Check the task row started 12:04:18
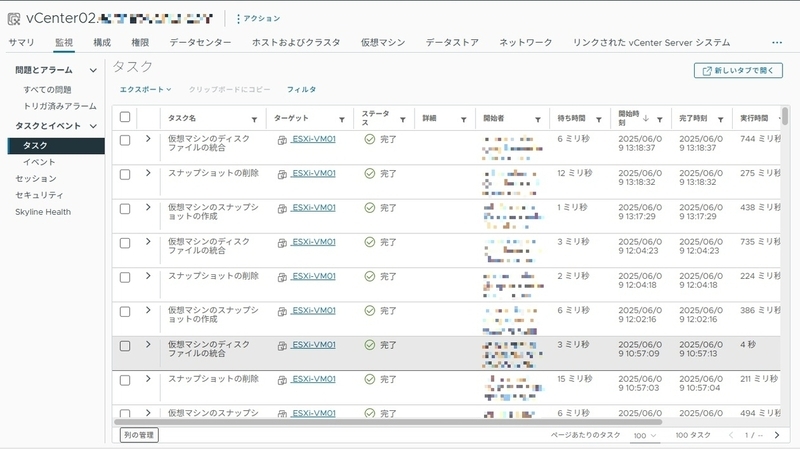Image resolution: width=800 pixels, height=449 pixels. coord(124,278)
